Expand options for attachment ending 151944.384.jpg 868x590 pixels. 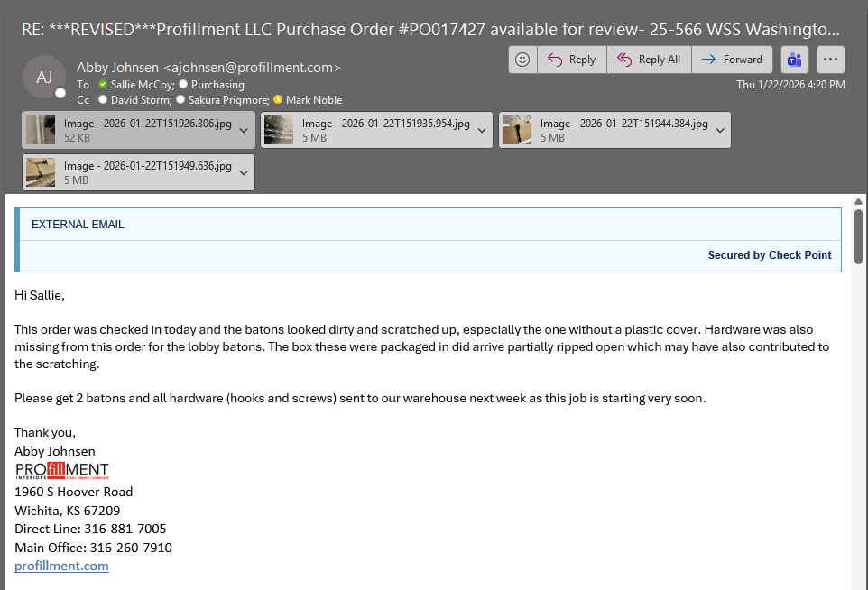point(720,130)
